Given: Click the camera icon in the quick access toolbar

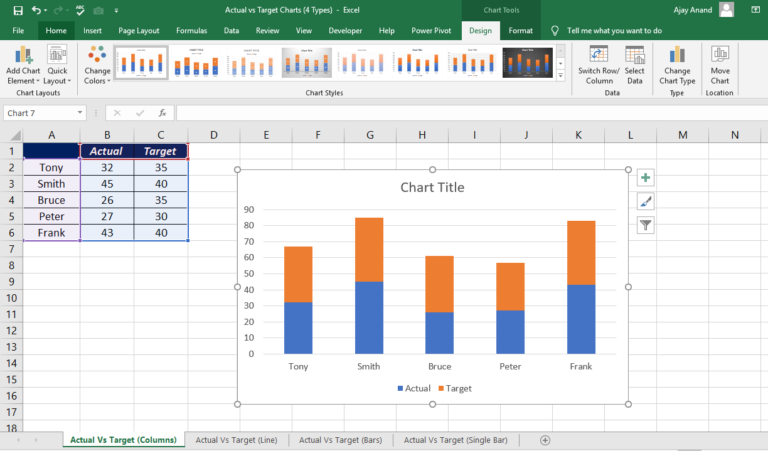Looking at the screenshot, I should pyautogui.click(x=98, y=10).
